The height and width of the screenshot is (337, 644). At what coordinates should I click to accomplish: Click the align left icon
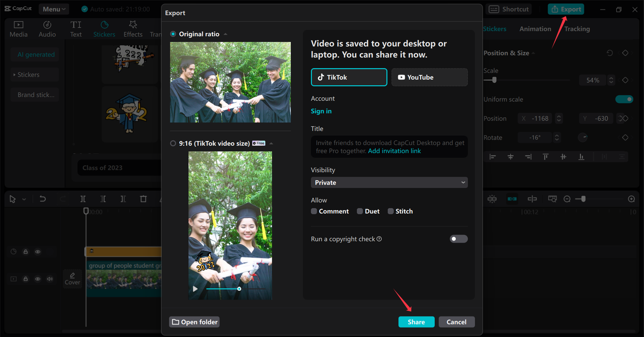(493, 157)
